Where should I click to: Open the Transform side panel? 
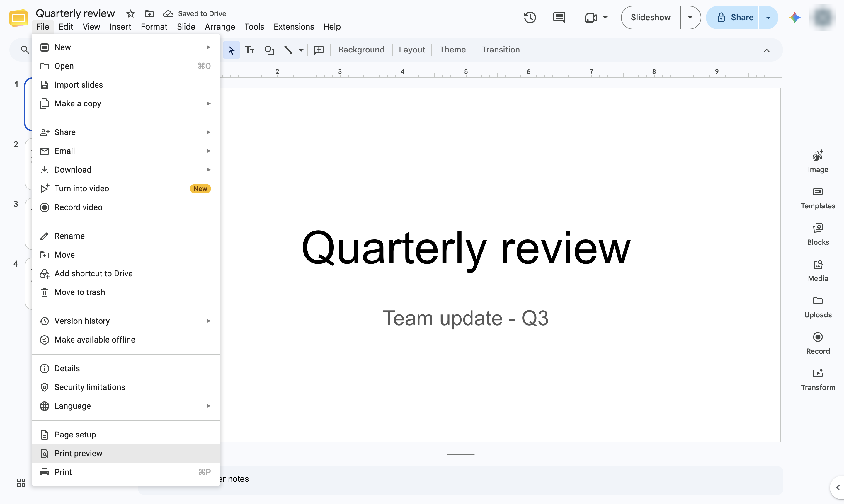[x=818, y=380]
